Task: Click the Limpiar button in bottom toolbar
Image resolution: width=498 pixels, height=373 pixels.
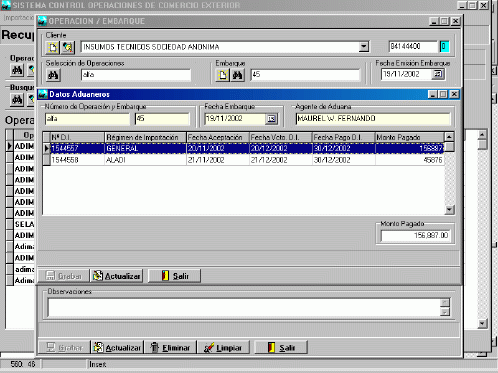Action: [x=223, y=347]
